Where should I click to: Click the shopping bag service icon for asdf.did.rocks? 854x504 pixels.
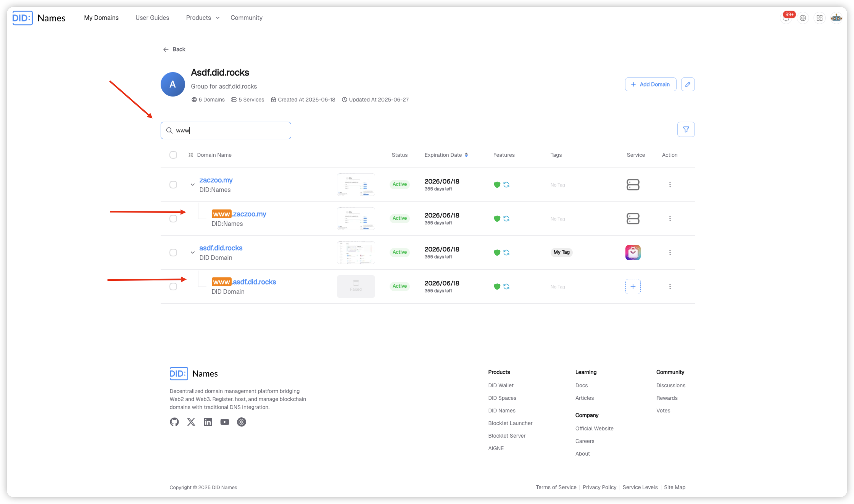(633, 253)
